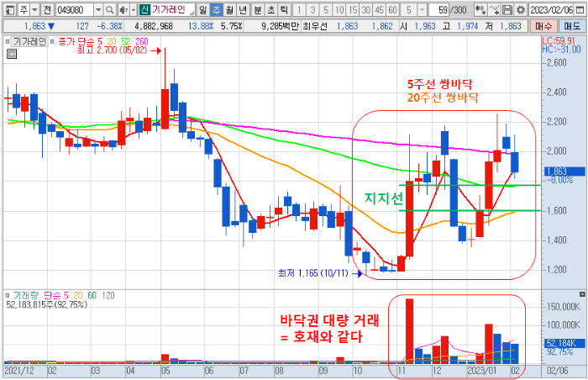This screenshot has width=588, height=380.
Task: Click the 최저 1,165 (10/11) label
Action: (313, 273)
